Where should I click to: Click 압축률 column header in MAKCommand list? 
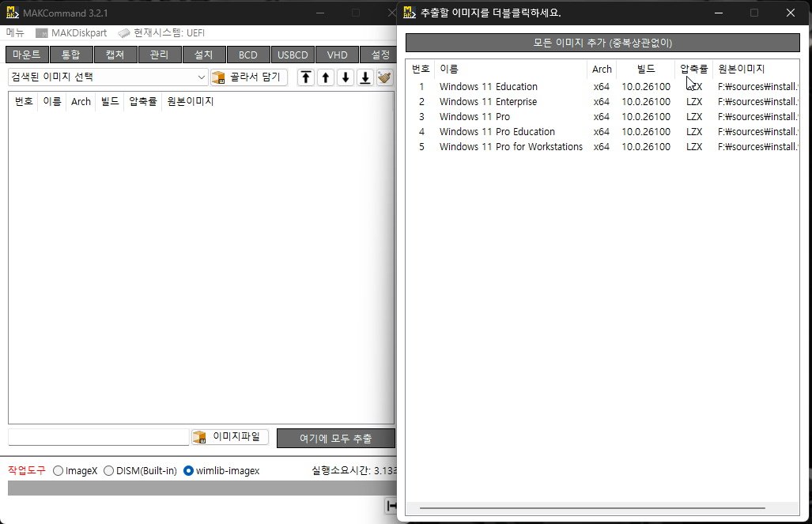tap(143, 101)
